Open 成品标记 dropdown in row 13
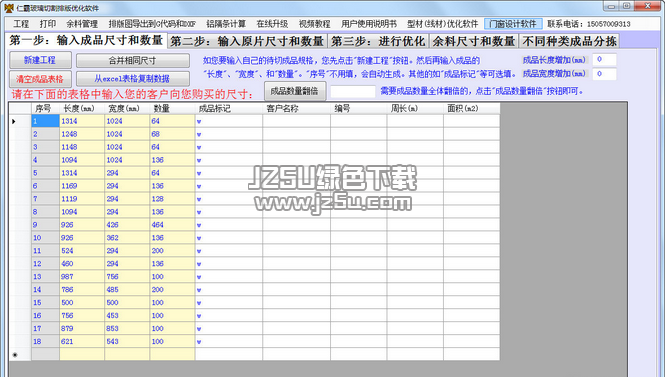Screen dimensions: 666x377 pos(199,277)
